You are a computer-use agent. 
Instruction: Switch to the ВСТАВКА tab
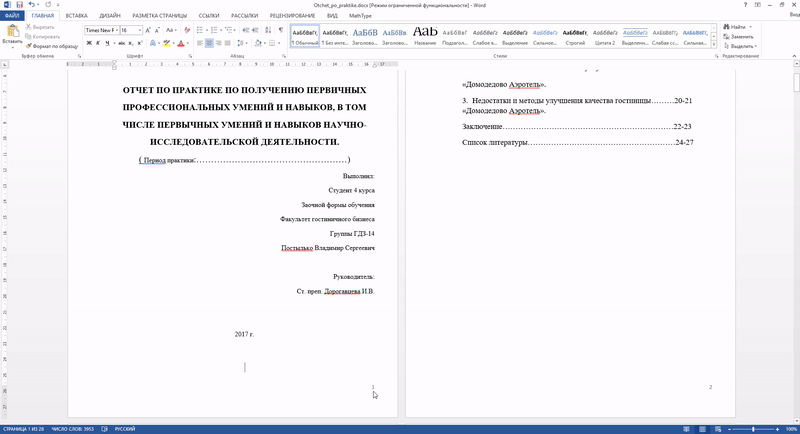click(x=77, y=16)
